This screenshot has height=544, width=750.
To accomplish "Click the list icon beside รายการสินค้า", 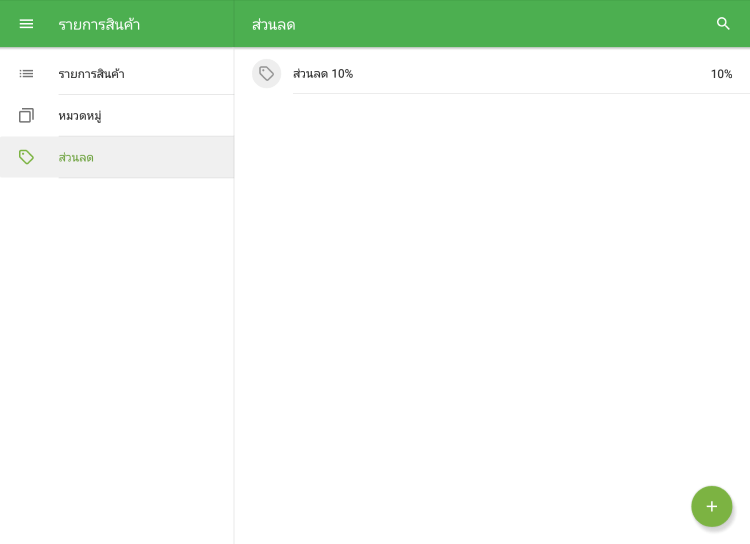I will tap(26, 73).
